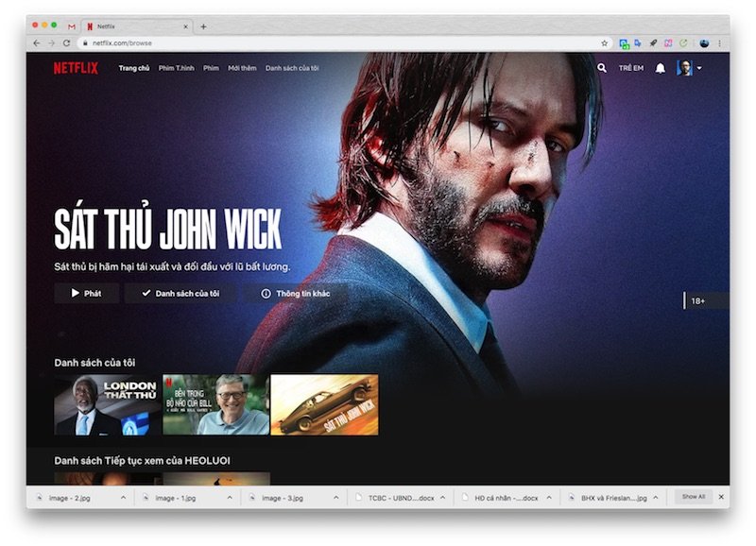The width and height of the screenshot is (756, 546).
Task: Toggle Danh sách của tôi checkmark button
Action: point(180,293)
